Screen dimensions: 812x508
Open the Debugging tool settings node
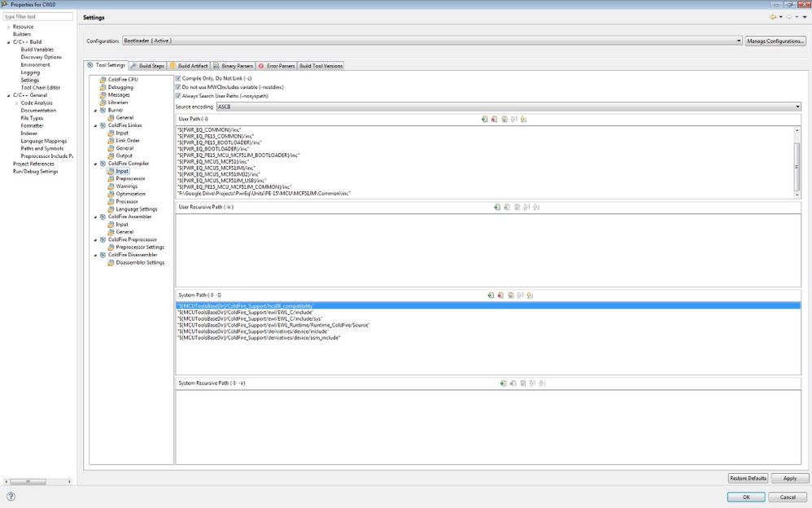120,88
